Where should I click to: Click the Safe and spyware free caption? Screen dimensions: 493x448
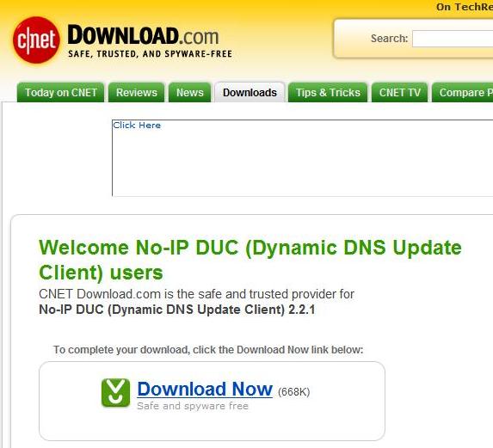click(x=193, y=406)
